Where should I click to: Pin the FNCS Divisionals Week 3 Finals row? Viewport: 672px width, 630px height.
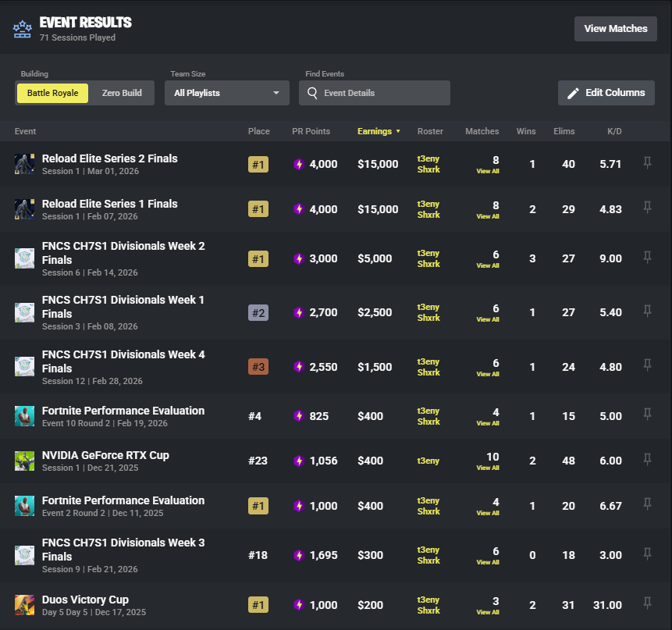647,554
